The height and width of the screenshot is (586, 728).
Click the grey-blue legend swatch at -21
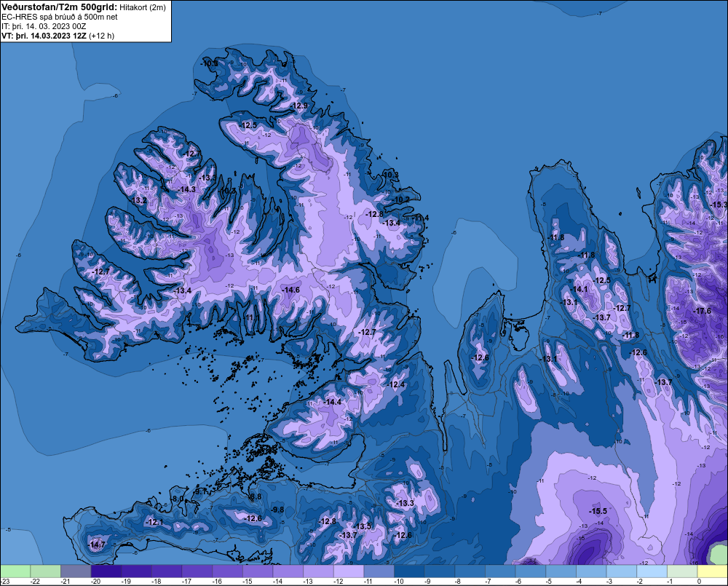[x=76, y=571]
